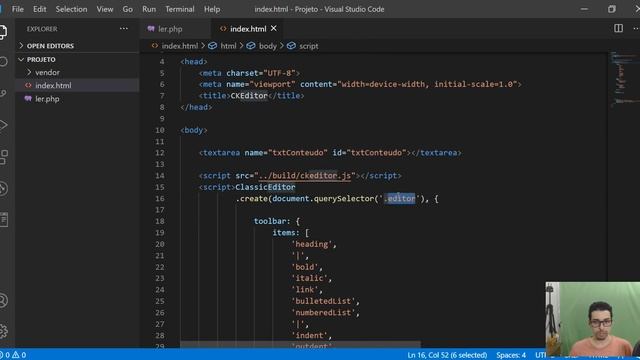The image size is (640, 360).
Task: Open the Accounts icon
Action: (3, 300)
